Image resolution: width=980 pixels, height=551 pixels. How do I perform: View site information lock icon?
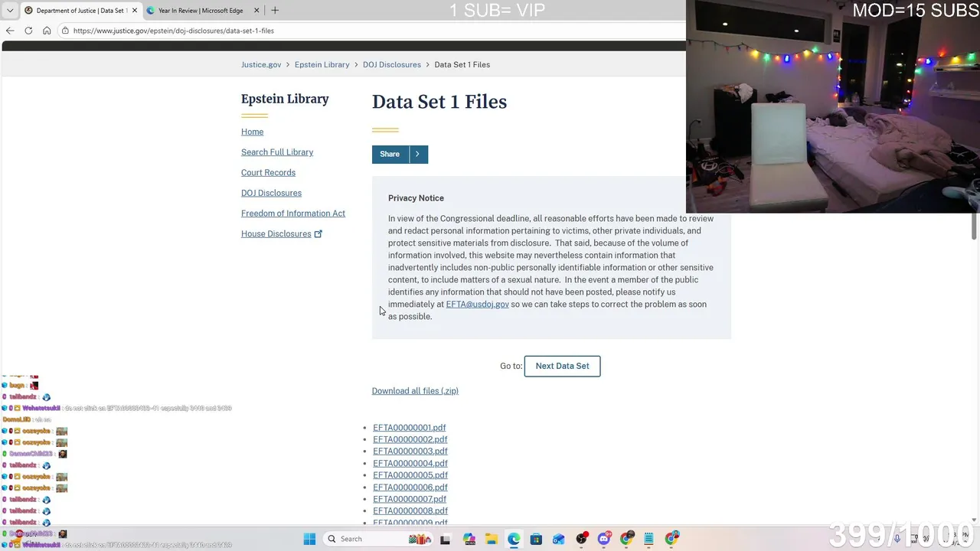pyautogui.click(x=65, y=31)
